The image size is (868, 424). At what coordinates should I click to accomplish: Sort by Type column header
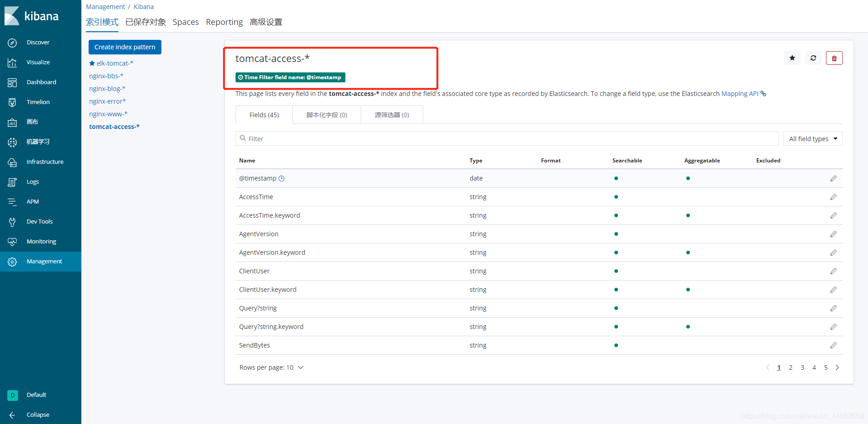pos(476,161)
